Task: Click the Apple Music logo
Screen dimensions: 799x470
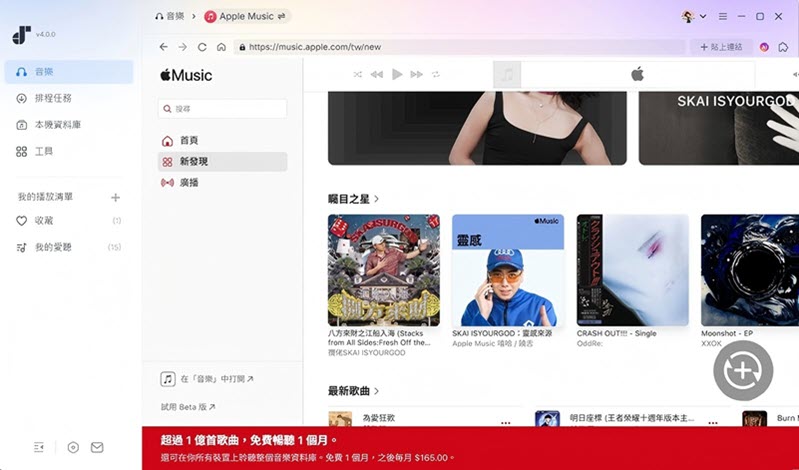Action: [186, 75]
